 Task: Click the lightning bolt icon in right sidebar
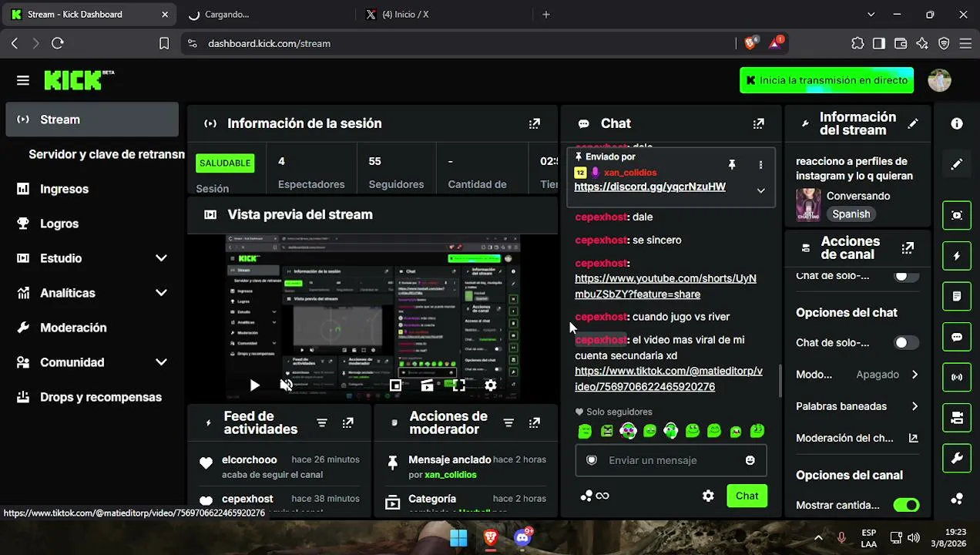[x=957, y=256]
